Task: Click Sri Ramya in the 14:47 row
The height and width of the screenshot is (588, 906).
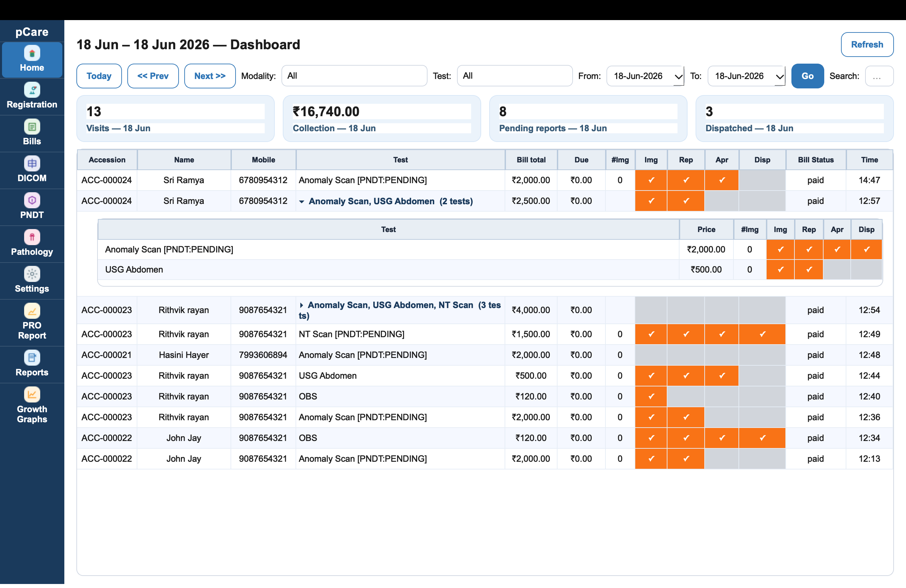Action: (x=184, y=180)
